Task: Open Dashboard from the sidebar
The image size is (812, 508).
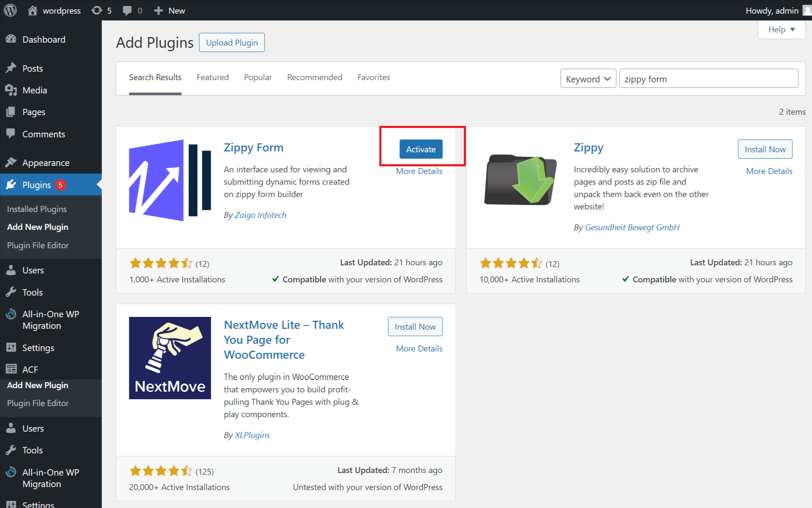Action: point(44,39)
